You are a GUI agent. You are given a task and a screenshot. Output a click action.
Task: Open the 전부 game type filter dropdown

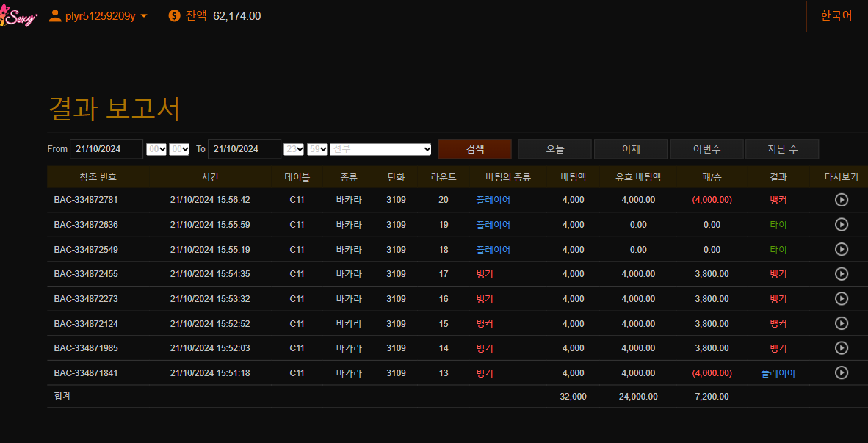pos(380,149)
